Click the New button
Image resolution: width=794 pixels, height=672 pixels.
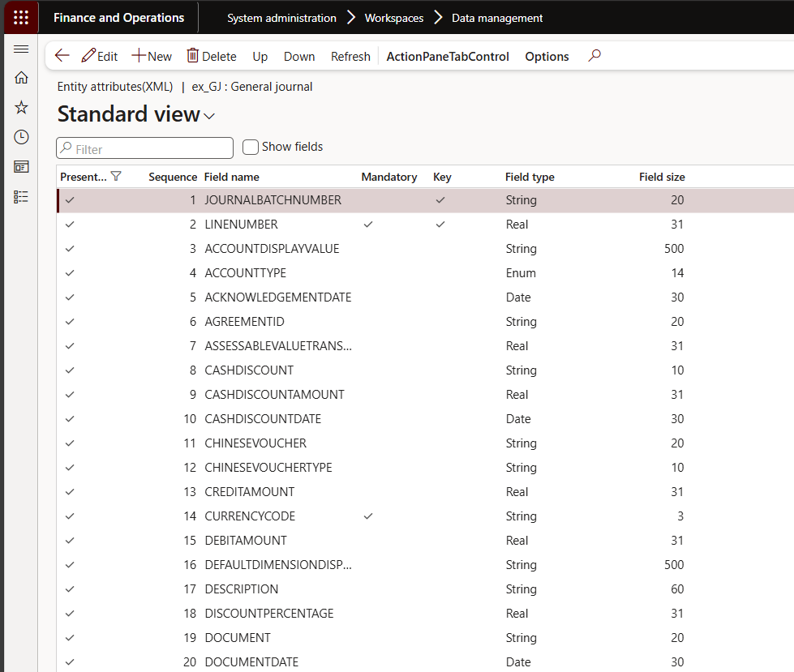[152, 56]
